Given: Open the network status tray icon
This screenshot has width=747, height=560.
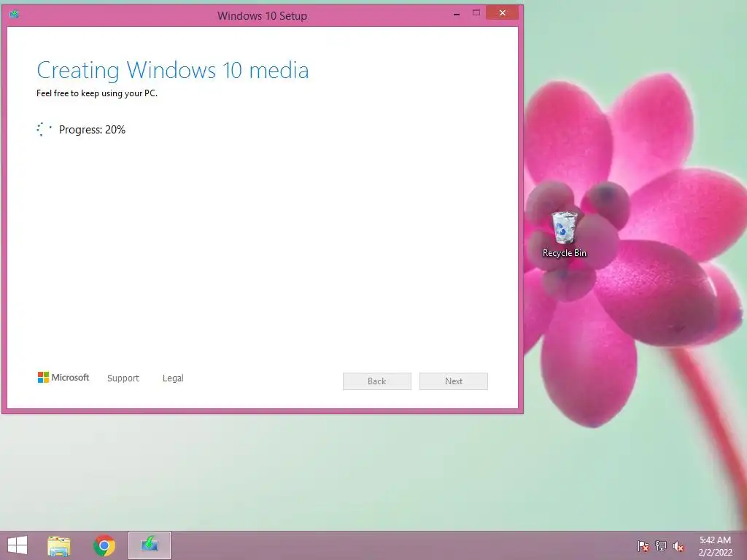Looking at the screenshot, I should [x=661, y=546].
